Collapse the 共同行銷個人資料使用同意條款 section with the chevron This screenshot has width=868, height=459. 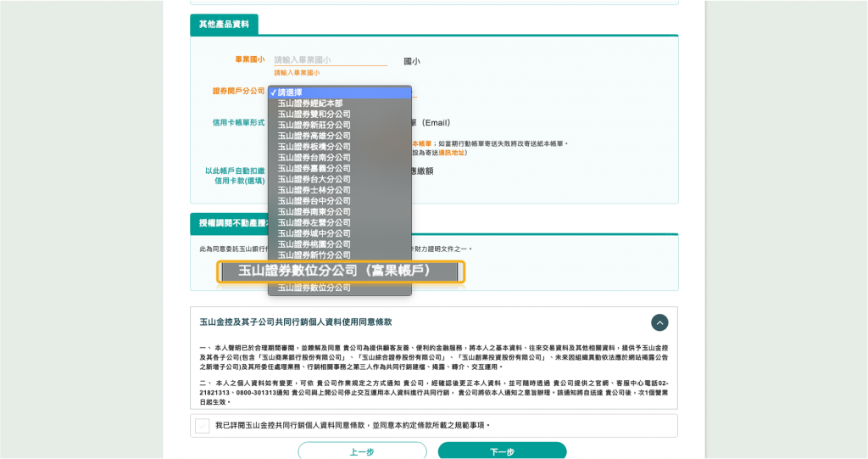coord(659,322)
